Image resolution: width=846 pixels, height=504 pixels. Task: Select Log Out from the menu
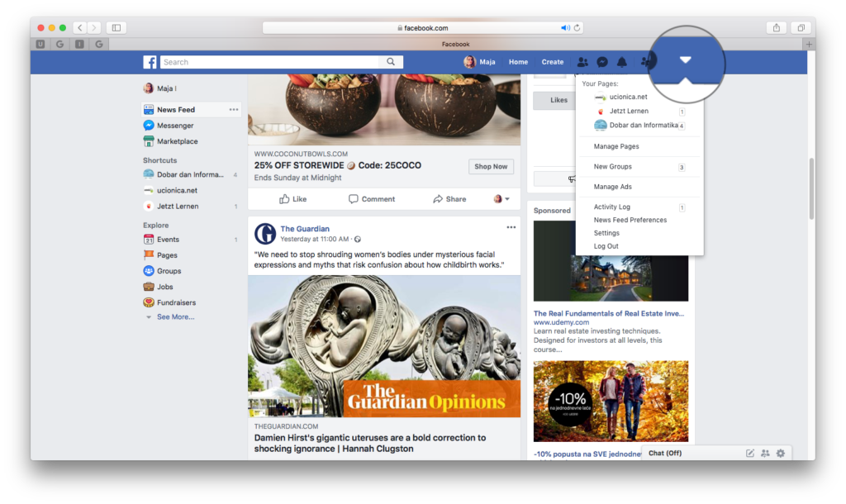click(606, 246)
